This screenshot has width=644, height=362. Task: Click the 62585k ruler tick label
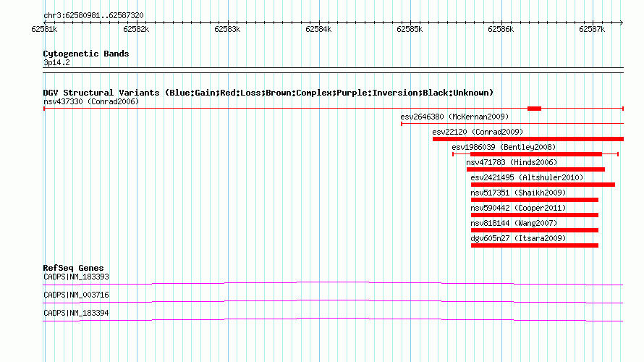point(410,29)
